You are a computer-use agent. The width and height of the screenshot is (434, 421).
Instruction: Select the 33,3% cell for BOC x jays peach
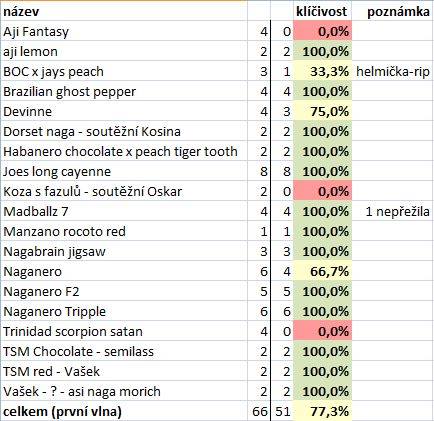coord(322,71)
